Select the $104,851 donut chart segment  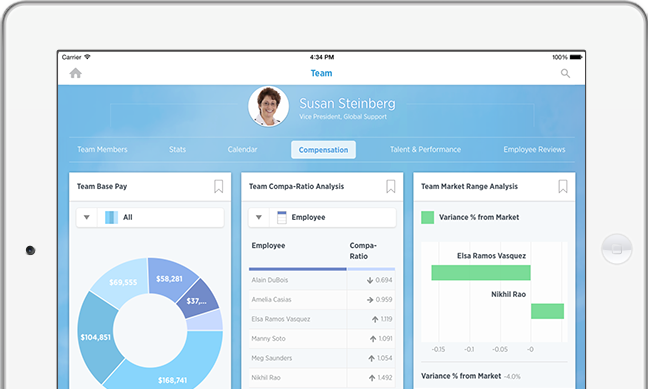click(x=95, y=337)
